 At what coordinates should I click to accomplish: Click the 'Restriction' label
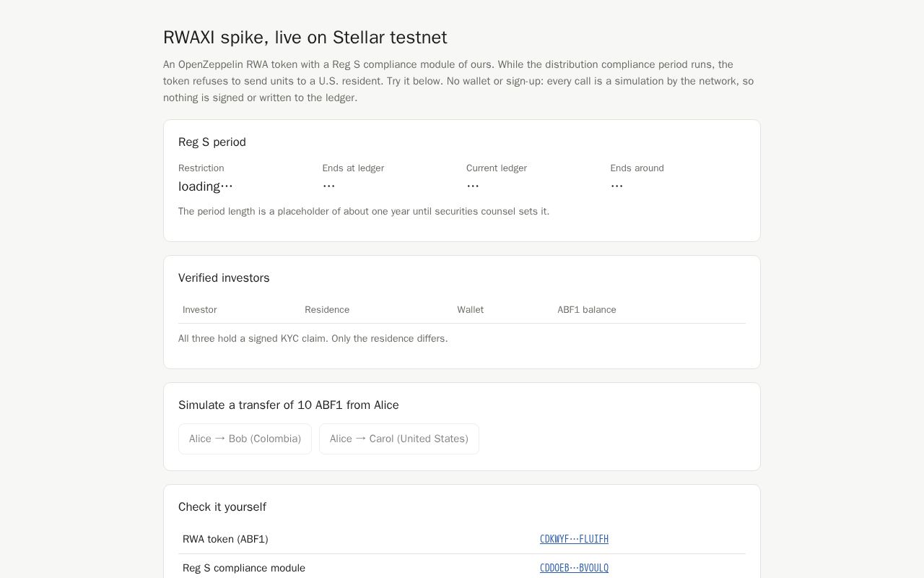click(x=201, y=168)
